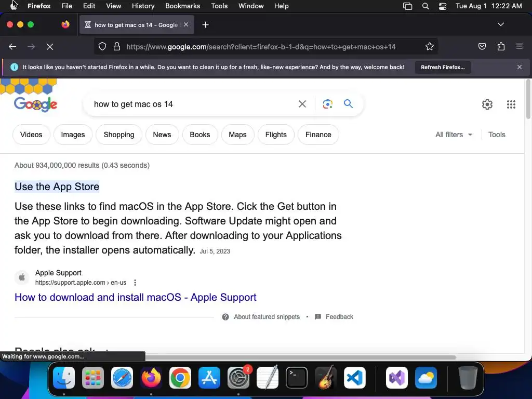Open a new tab with plus
The width and height of the screenshot is (532, 399).
[205, 25]
